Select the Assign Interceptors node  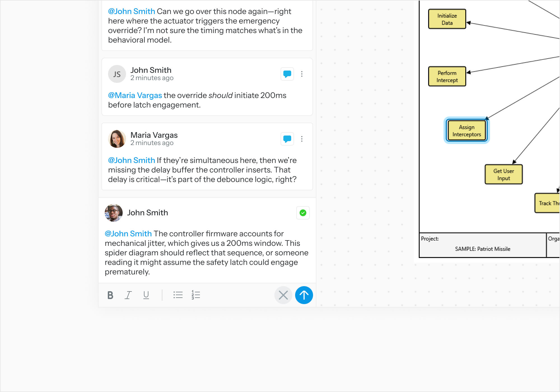pos(466,131)
